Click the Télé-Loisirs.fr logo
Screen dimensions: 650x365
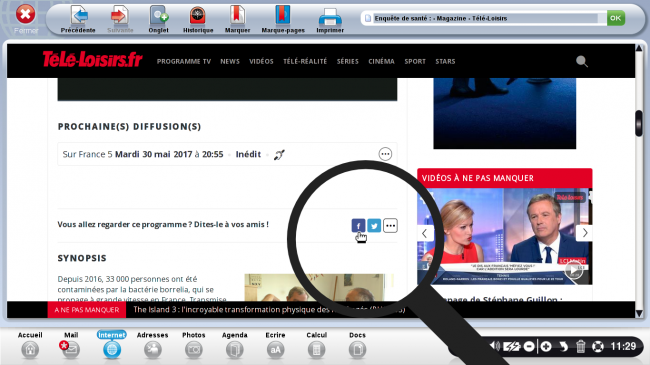pos(92,60)
